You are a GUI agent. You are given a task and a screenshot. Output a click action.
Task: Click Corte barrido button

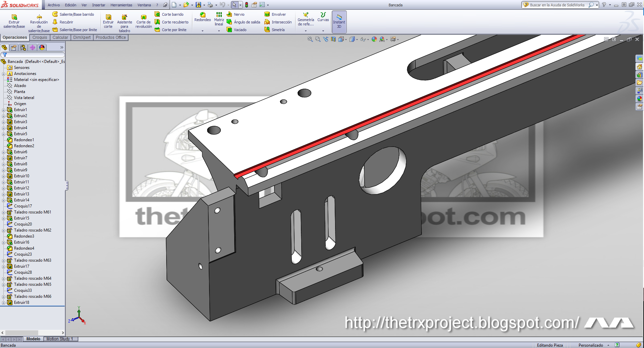(x=169, y=14)
